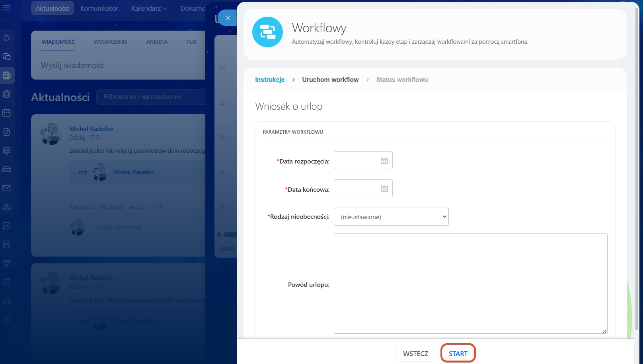The width and height of the screenshot is (643, 364).
Task: Open the mail envelope sidebar icon
Action: click(x=6, y=188)
